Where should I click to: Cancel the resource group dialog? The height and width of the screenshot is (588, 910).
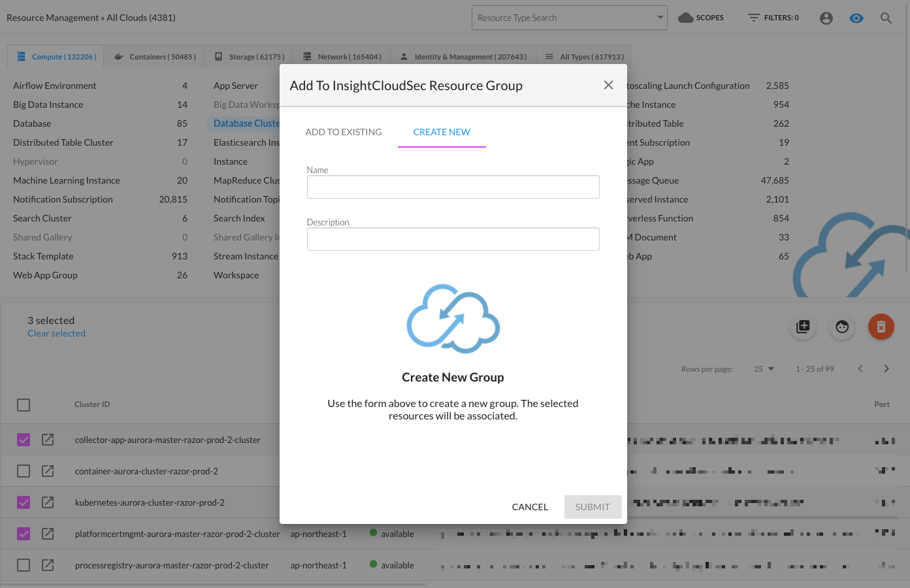coord(530,507)
